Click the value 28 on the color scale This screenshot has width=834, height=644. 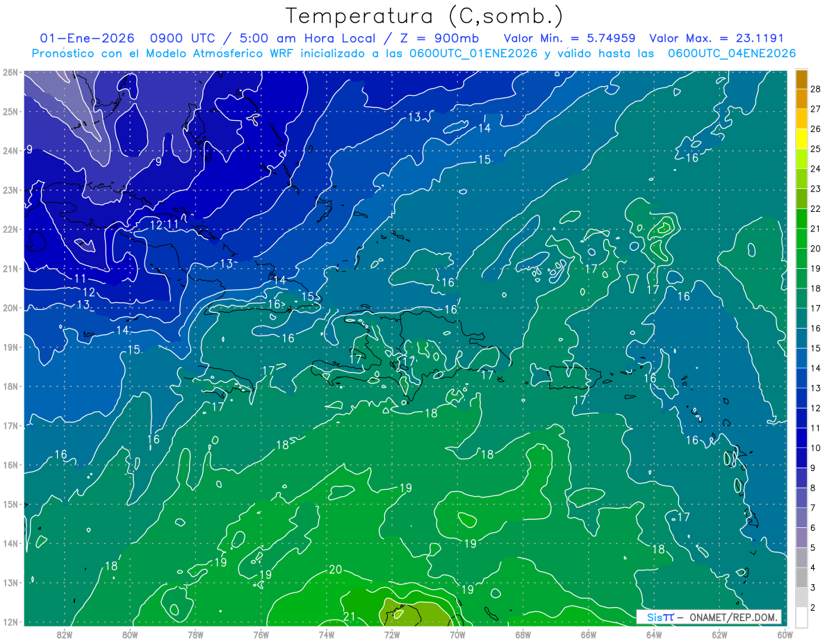coord(816,89)
